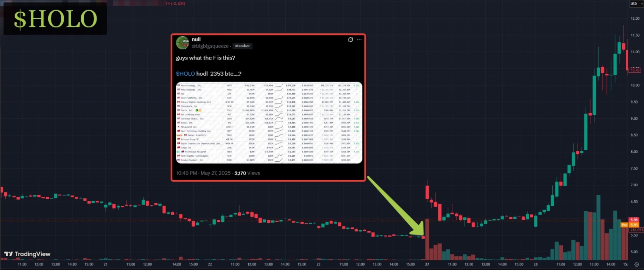Click the Block, Inc. table row
Screen dimensions: 644x270
[269, 123]
